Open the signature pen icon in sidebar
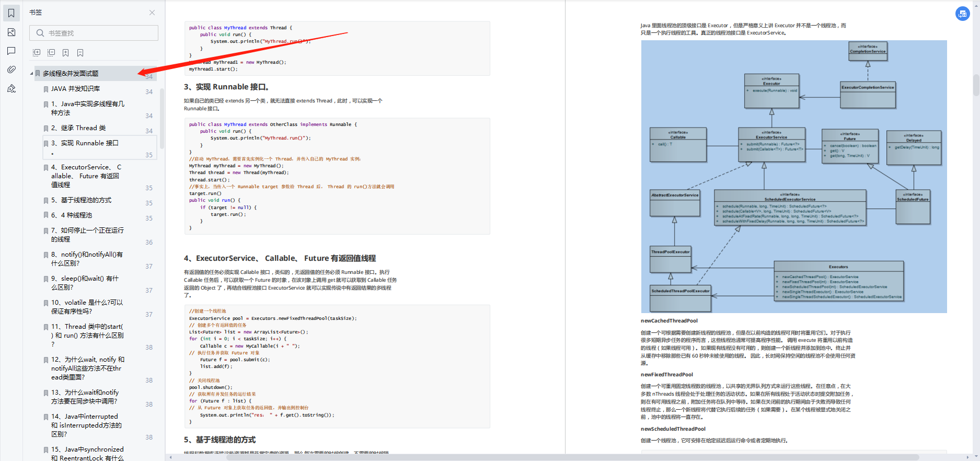980x461 pixels. tap(11, 88)
